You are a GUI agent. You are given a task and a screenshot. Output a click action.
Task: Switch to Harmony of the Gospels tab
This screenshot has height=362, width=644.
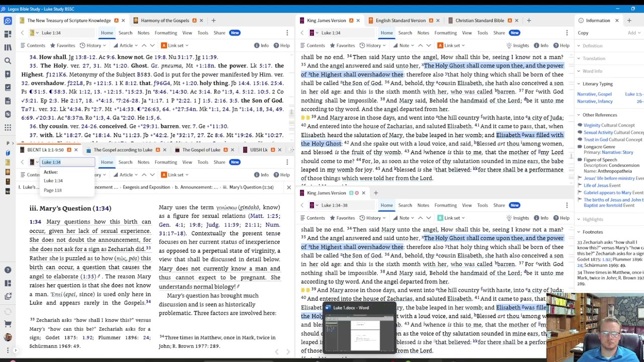tap(165, 21)
